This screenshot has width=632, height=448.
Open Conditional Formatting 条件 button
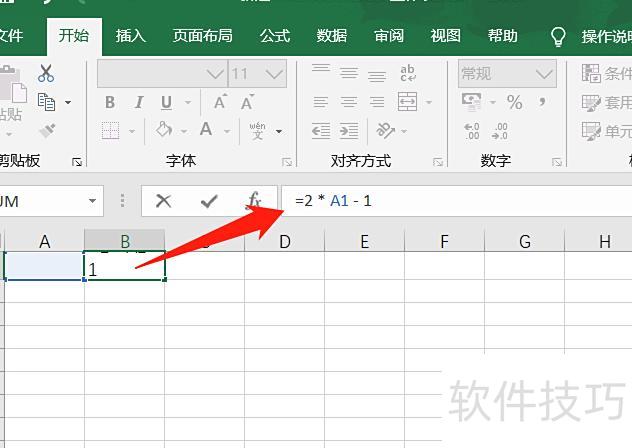coord(606,73)
